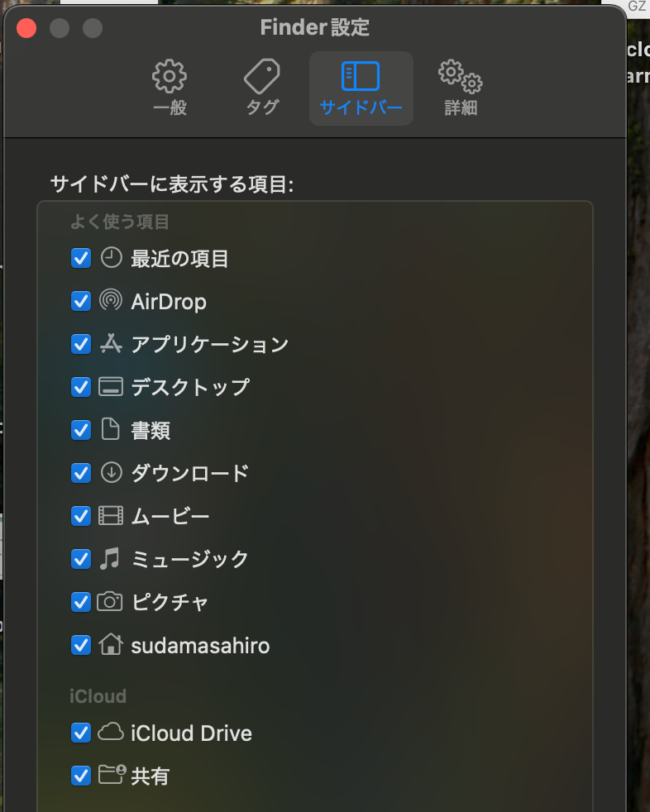Click the Applications icon beside アプリケーション
This screenshot has width=650, height=812.
[x=111, y=343]
